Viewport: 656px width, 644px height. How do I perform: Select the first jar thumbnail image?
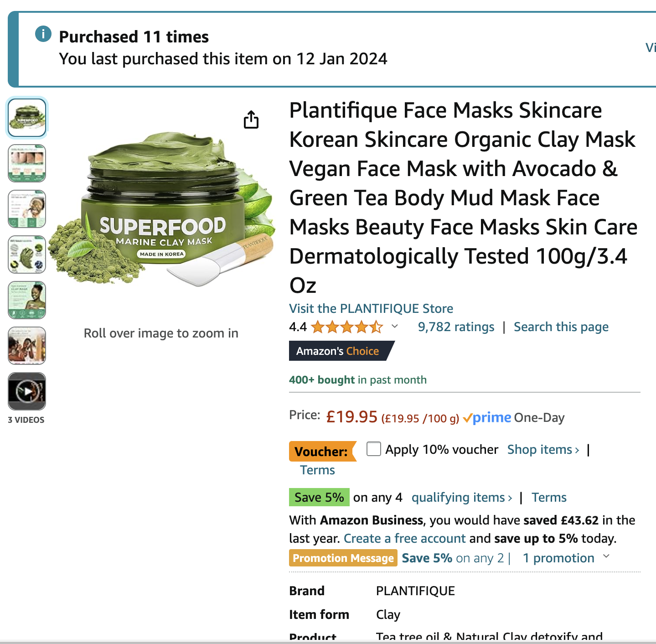point(27,118)
